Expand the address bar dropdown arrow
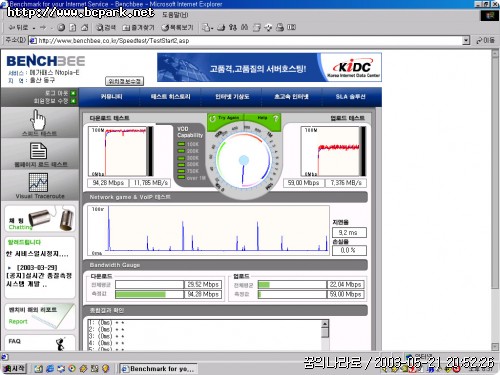The height and width of the screenshot is (375, 500). point(466,41)
